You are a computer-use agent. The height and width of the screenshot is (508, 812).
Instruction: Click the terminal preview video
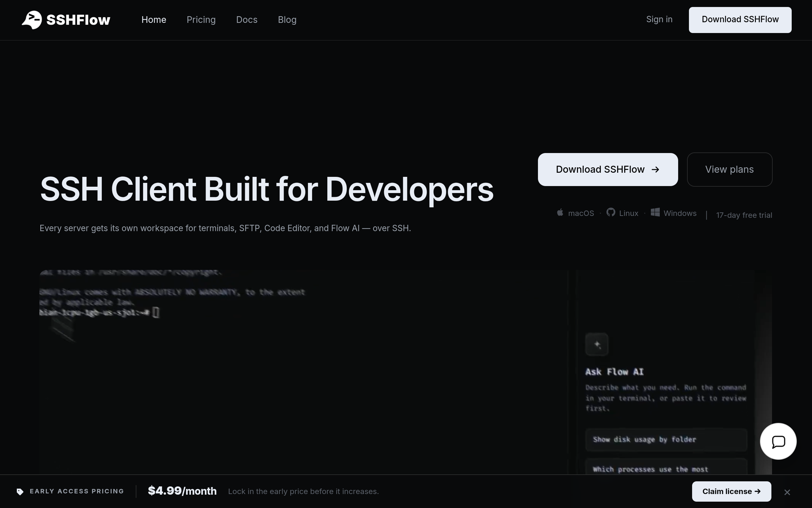point(406,372)
